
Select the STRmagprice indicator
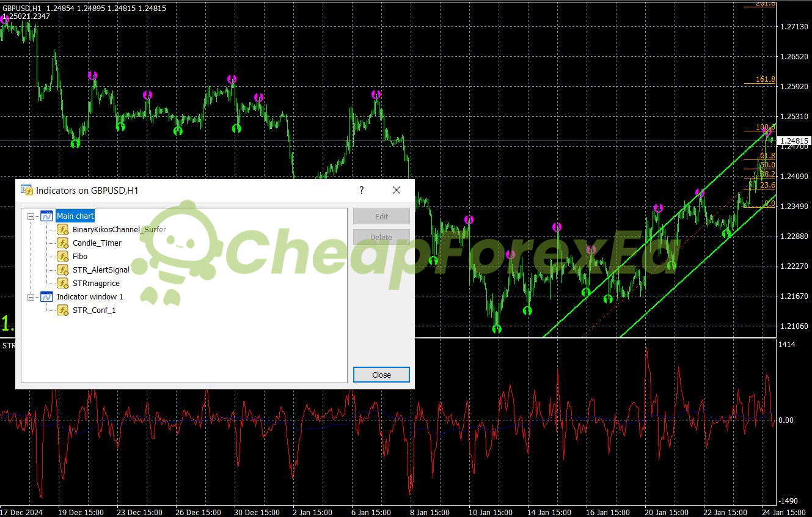96,284
